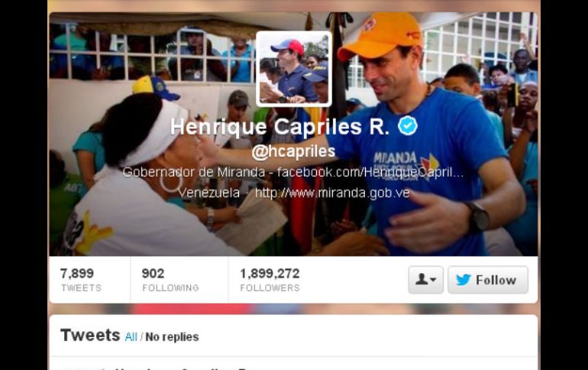Visit the http://www.miranda.gob.ve website link

[x=332, y=193]
